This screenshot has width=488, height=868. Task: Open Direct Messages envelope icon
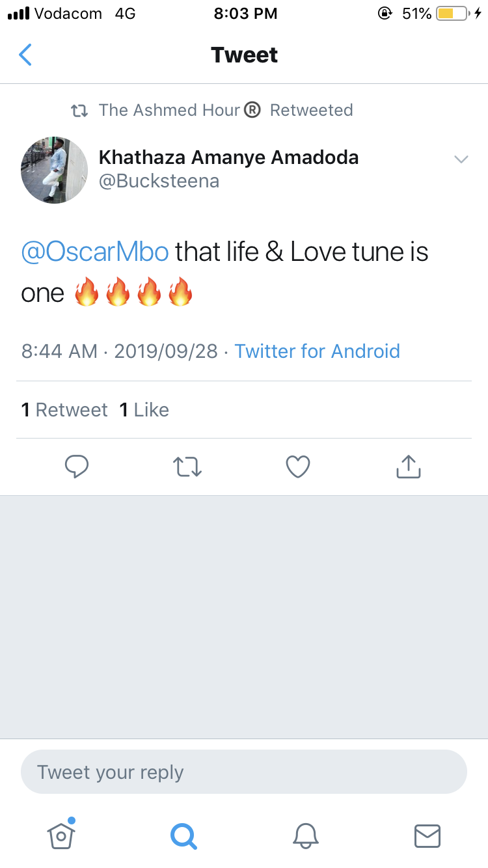[427, 835]
